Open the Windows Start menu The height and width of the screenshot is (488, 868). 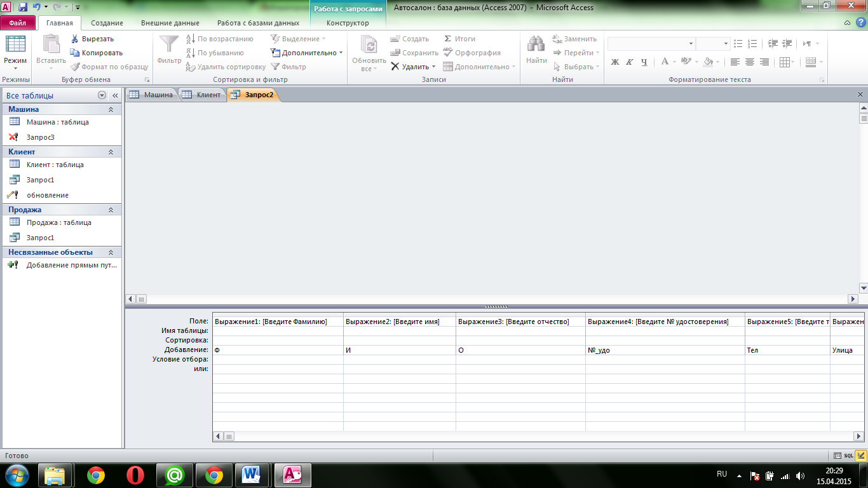click(17, 475)
